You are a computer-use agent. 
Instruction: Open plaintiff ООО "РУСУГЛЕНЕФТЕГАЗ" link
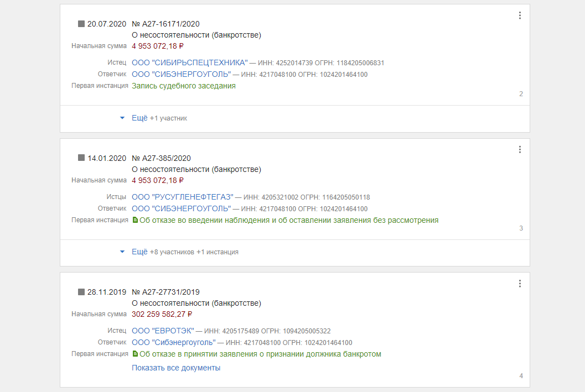click(x=183, y=197)
